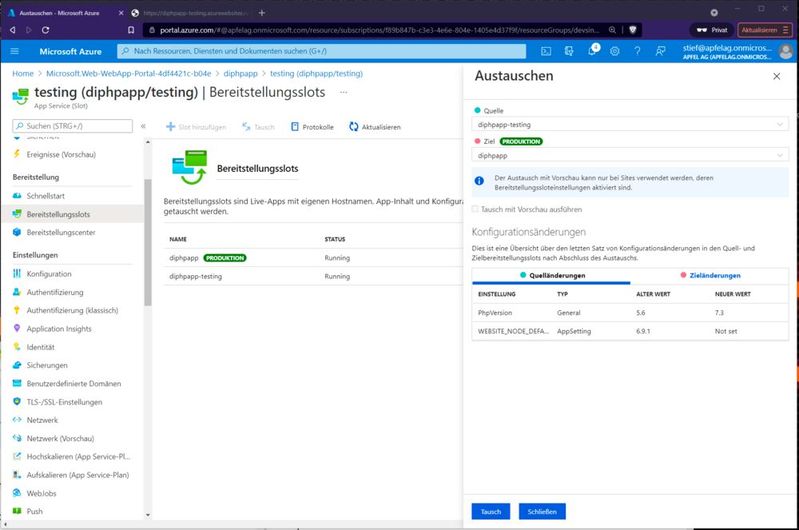Open the diphpapp production slot row
The height and width of the screenshot is (530, 799).
click(x=313, y=258)
